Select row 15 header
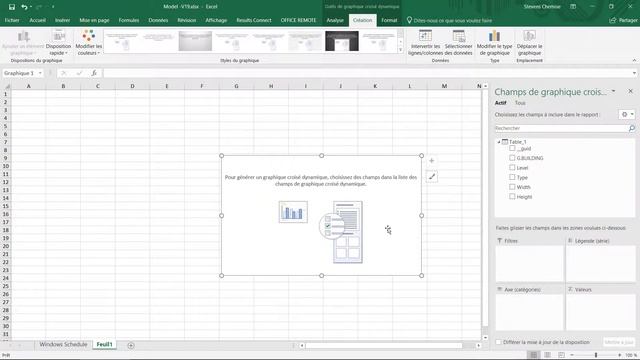640x360 pixels. (6, 206)
